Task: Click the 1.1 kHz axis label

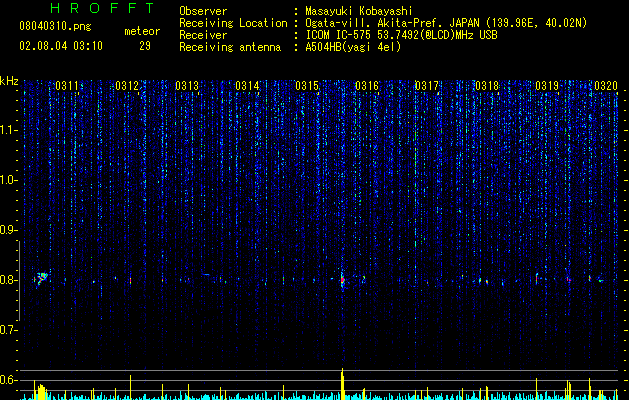Action: coord(9,130)
